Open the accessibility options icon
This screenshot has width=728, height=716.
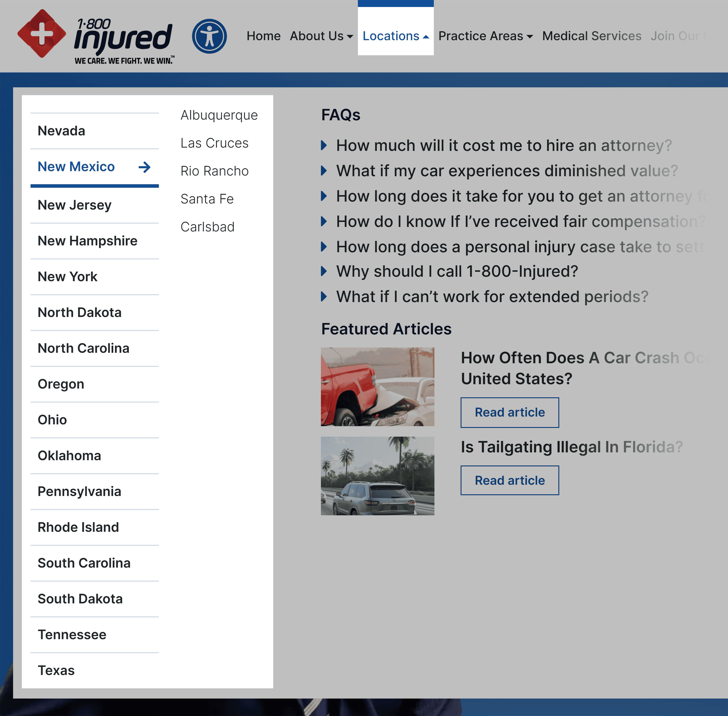coord(209,36)
